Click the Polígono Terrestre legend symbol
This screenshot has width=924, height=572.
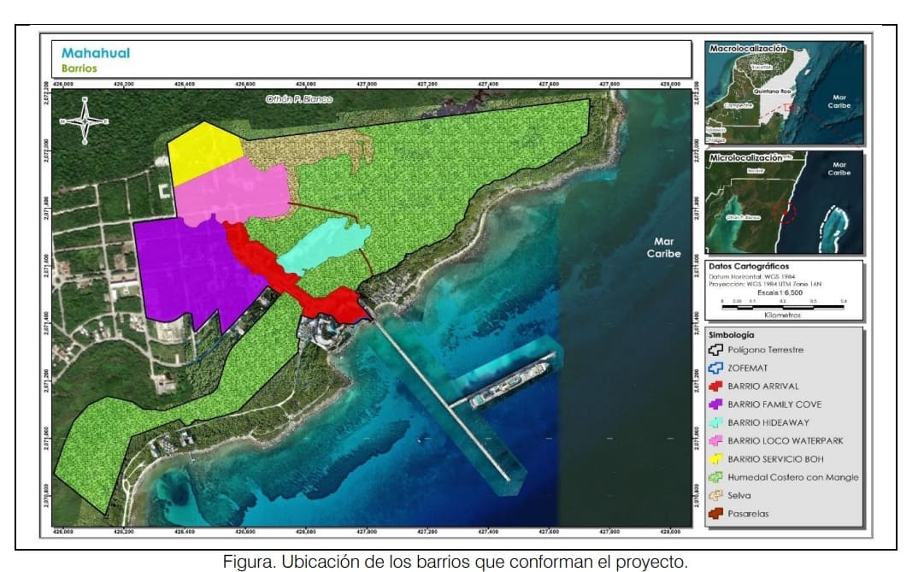point(715,350)
